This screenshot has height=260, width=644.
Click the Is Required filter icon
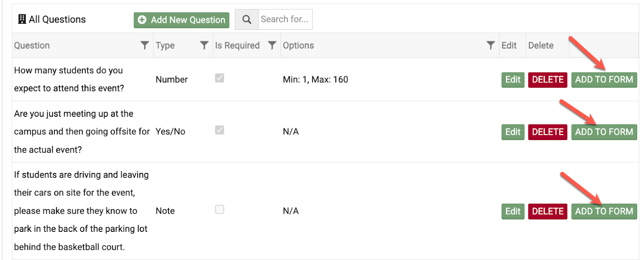pos(272,45)
